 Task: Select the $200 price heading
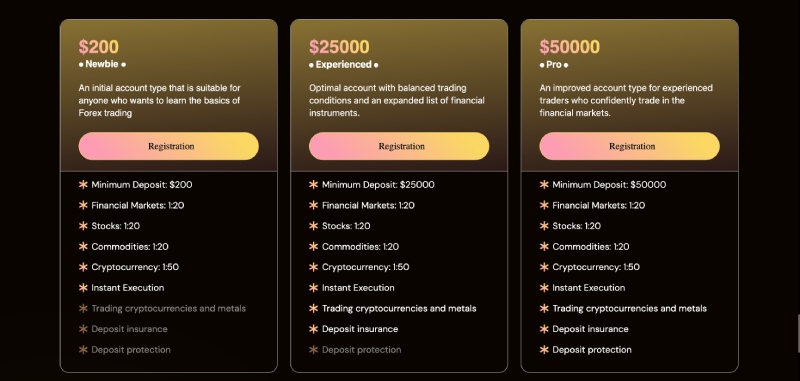click(98, 47)
